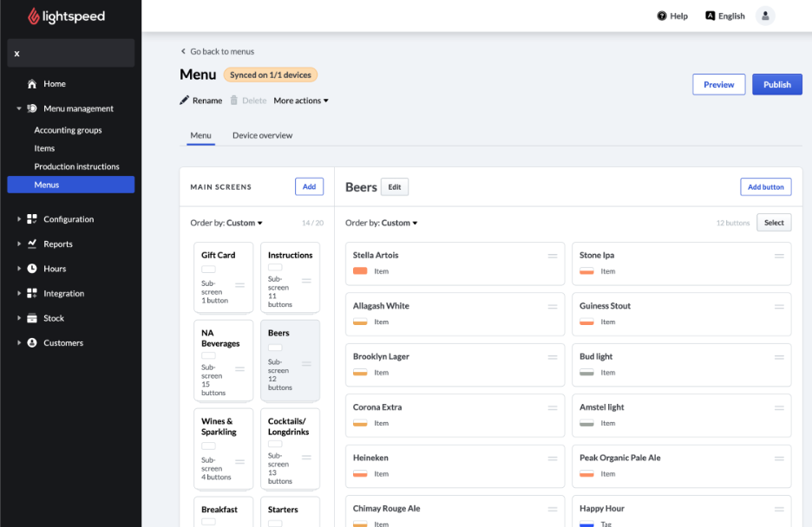
Task: Click the Hours clock icon
Action: pos(32,269)
